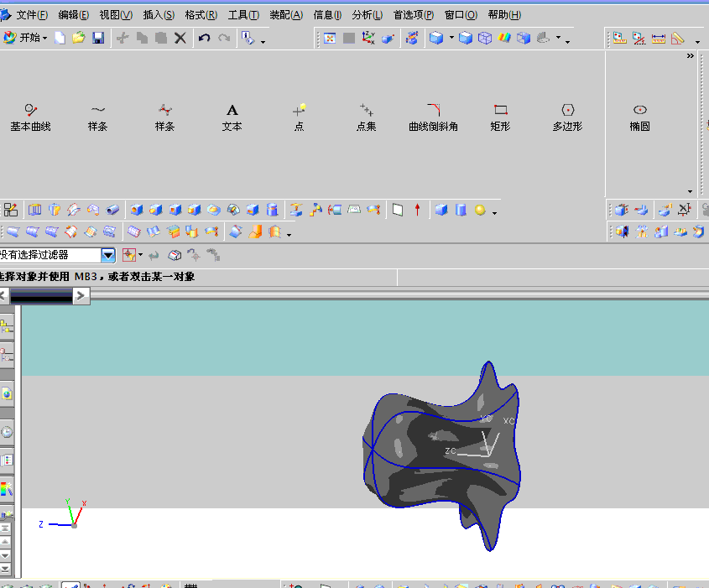Select the 多边形 polygon tool
709x588 pixels.
(x=567, y=117)
